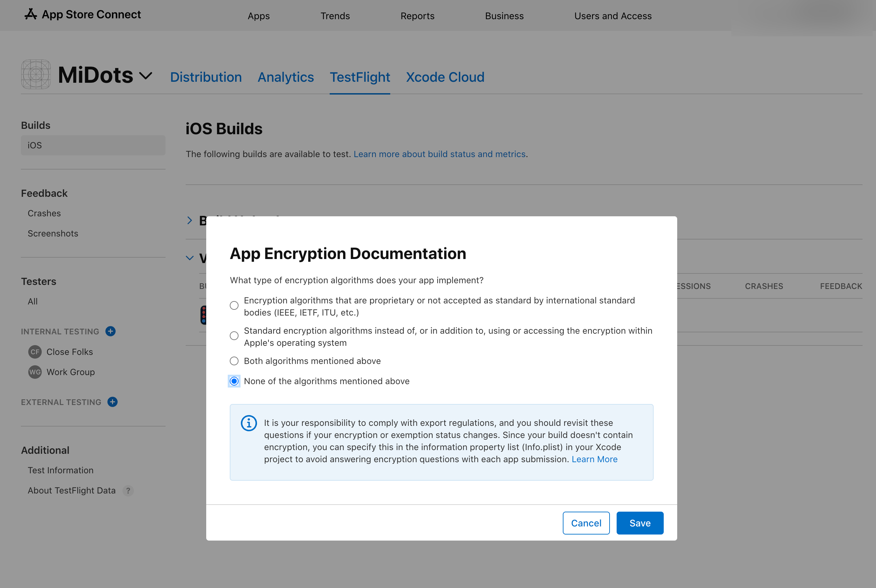Click the App Store Connect logo icon

[30, 14]
